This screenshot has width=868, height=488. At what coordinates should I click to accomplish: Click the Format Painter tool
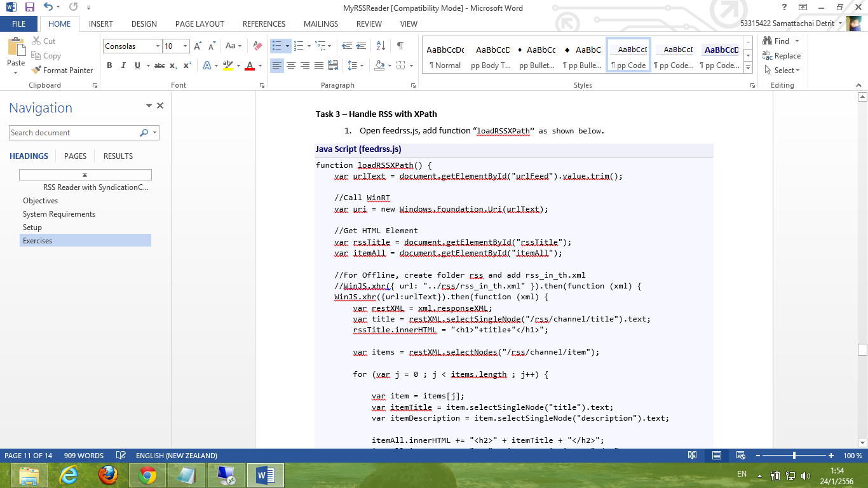point(62,71)
